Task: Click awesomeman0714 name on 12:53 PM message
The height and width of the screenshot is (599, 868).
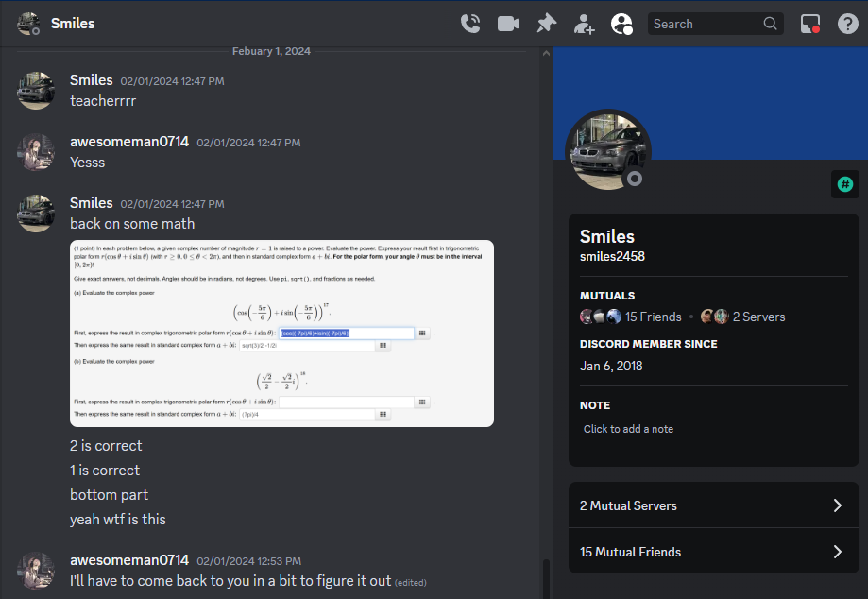Action: click(x=129, y=560)
